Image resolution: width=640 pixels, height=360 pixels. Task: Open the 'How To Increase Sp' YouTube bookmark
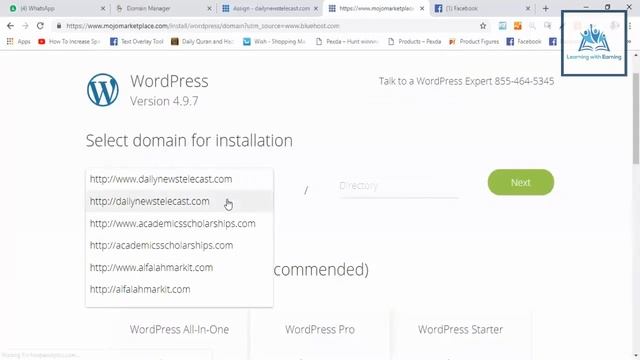point(69,41)
